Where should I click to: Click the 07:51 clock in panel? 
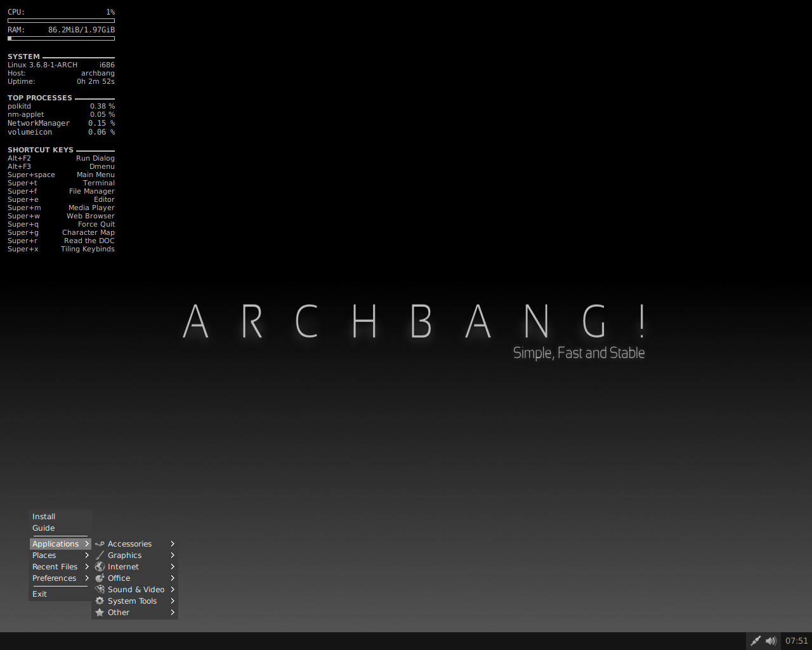797,641
